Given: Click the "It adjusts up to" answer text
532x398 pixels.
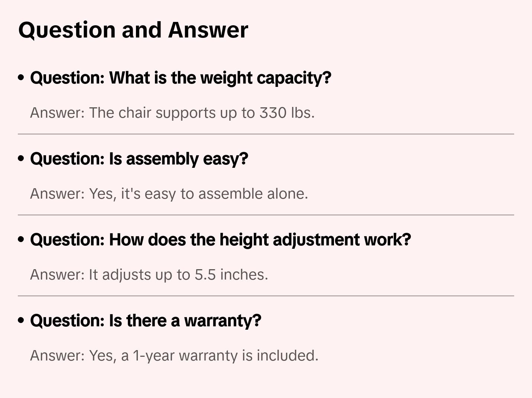Looking at the screenshot, I should 149,275.
